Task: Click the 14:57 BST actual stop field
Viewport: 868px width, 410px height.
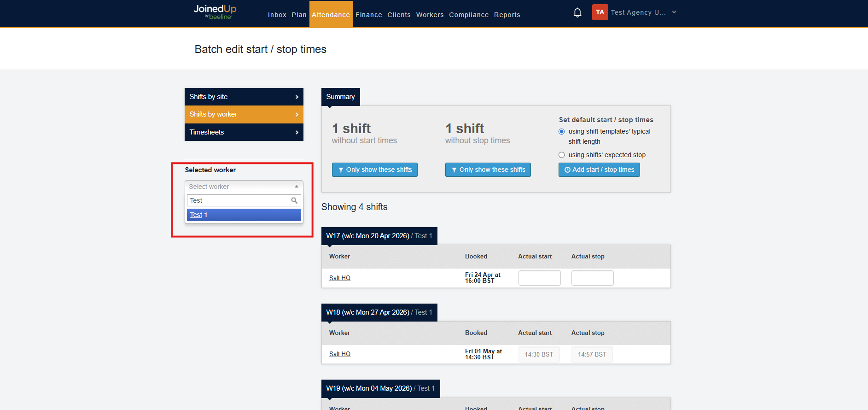Action: pyautogui.click(x=592, y=354)
